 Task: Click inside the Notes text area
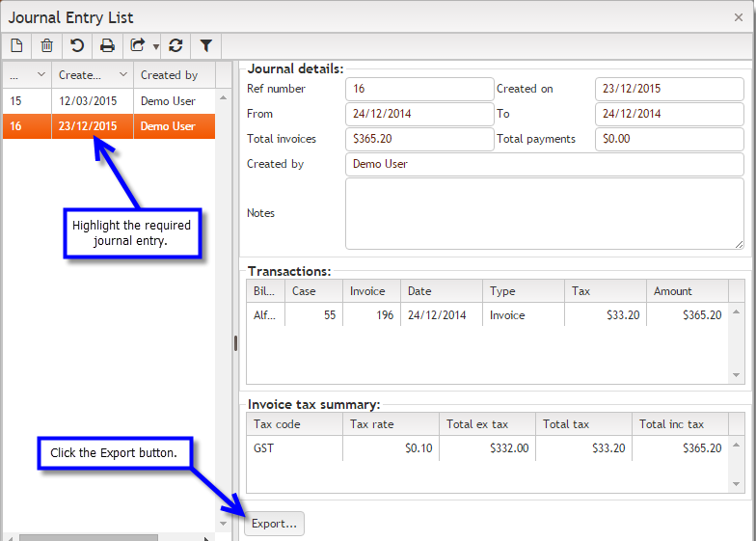pos(544,213)
